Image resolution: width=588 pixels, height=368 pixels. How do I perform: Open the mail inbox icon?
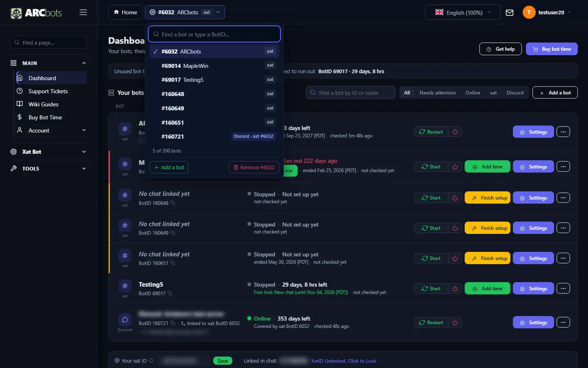(x=510, y=13)
